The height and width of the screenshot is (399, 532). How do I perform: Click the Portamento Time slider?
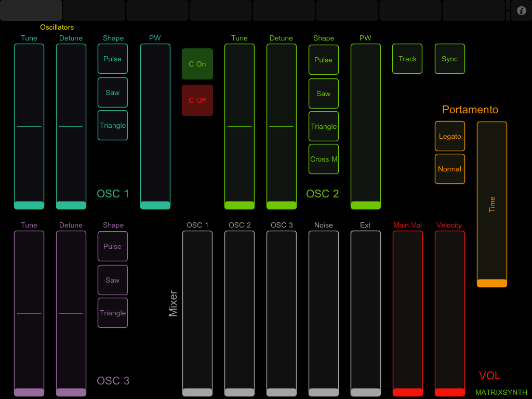click(x=492, y=204)
